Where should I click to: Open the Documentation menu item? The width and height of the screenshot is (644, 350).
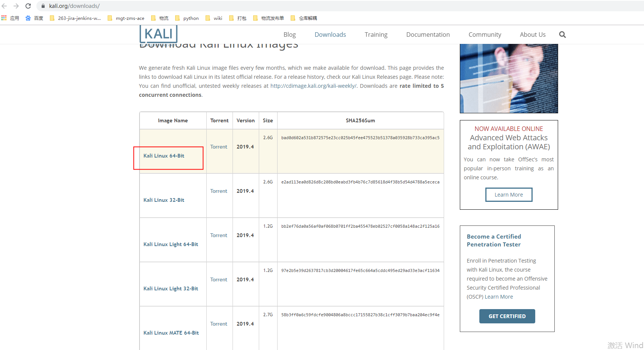(x=428, y=35)
